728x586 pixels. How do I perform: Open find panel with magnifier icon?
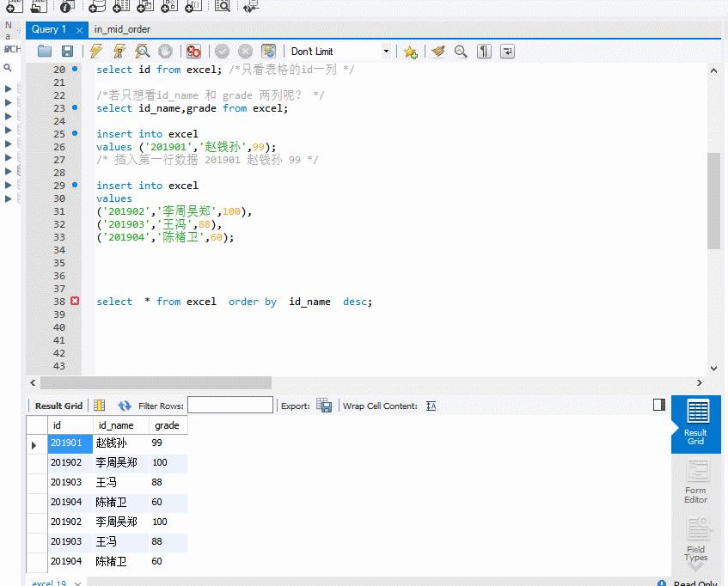pyautogui.click(x=461, y=51)
